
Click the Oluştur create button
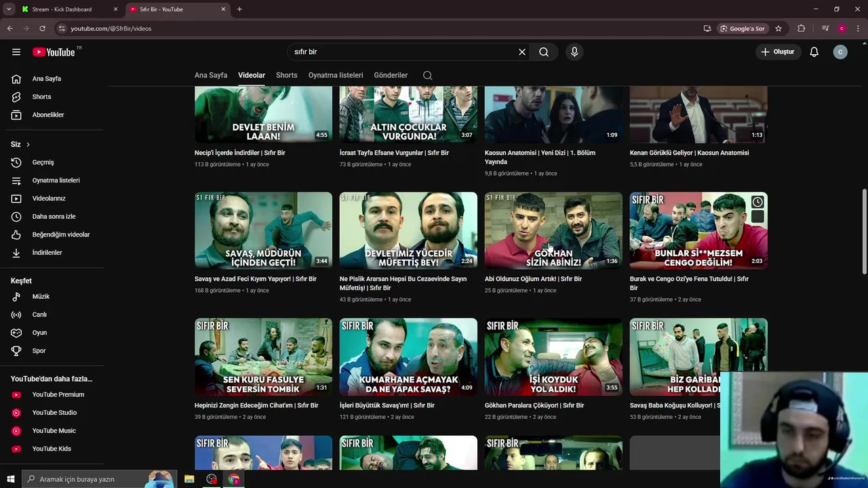coord(778,52)
